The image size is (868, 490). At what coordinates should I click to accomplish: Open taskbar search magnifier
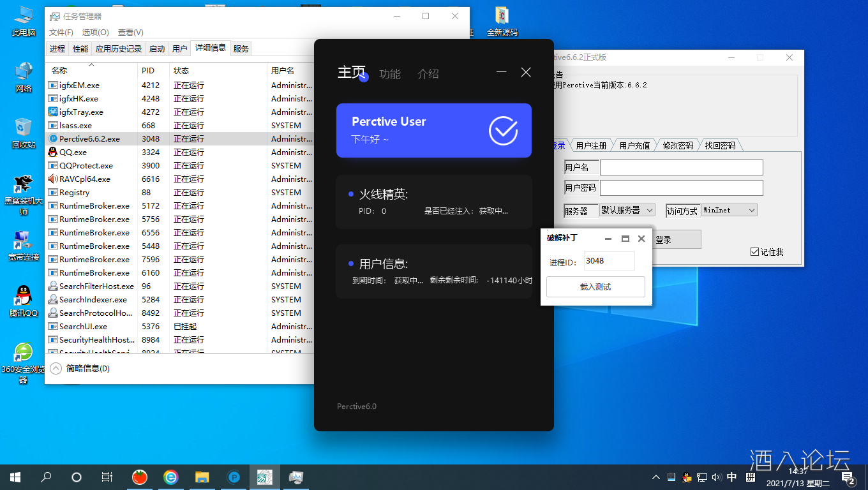coord(46,477)
